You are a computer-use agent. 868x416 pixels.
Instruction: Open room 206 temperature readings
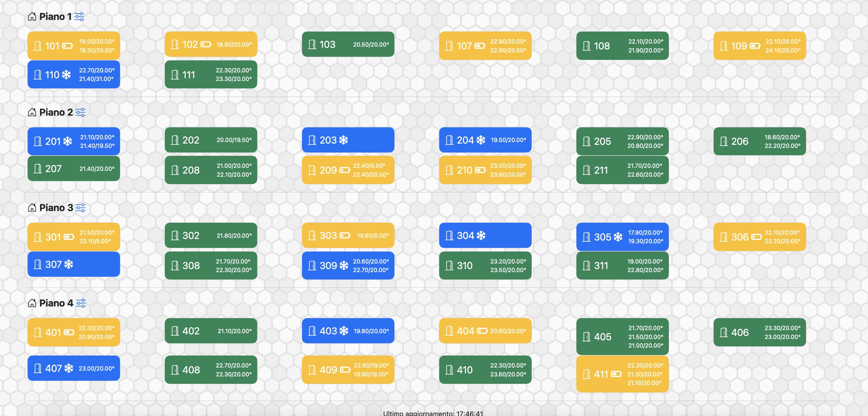click(x=782, y=141)
